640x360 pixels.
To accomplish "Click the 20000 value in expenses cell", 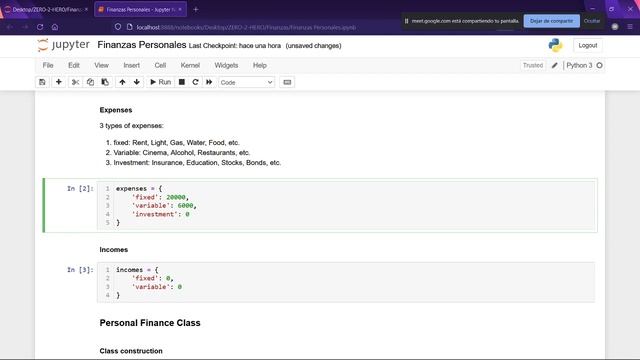I will pos(176,197).
